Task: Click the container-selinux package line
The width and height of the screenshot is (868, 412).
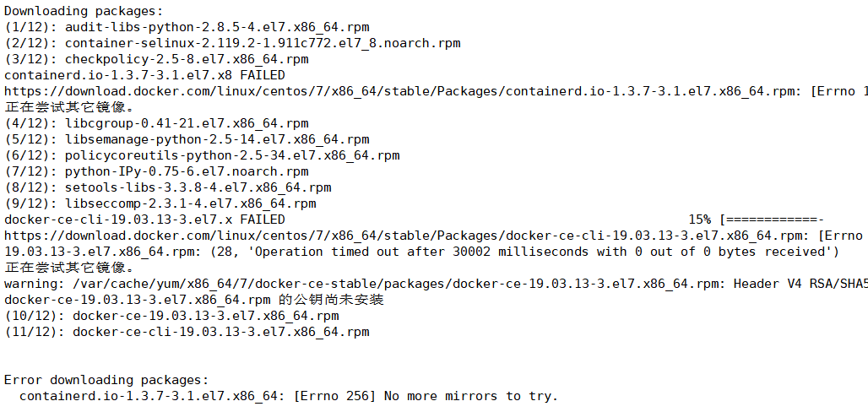Action: (232, 43)
